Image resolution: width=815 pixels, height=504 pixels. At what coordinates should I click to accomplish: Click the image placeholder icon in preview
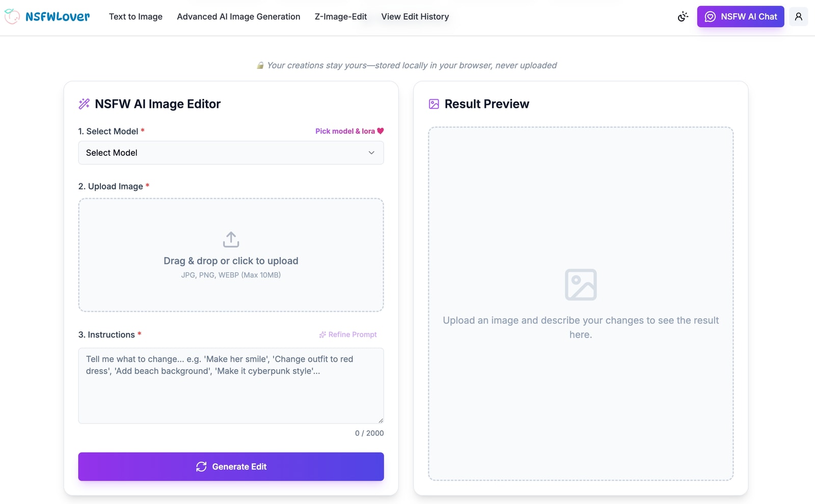pos(580,285)
